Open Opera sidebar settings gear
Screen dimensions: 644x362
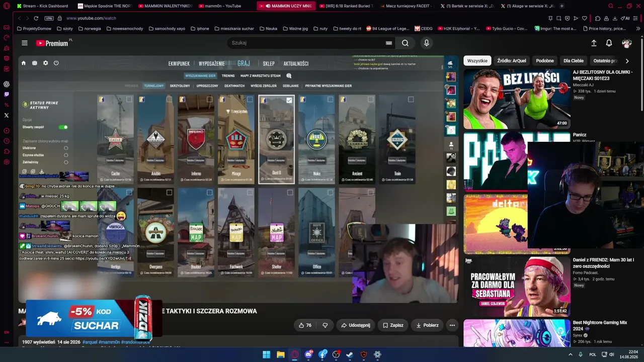pos(7,162)
